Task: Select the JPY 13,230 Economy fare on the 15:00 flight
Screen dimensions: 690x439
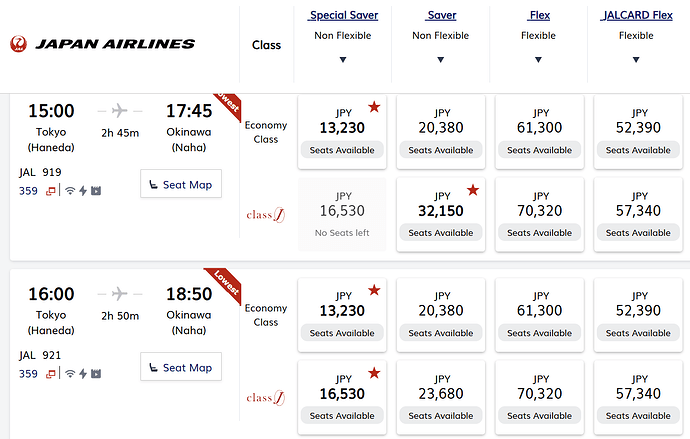Action: pos(342,132)
